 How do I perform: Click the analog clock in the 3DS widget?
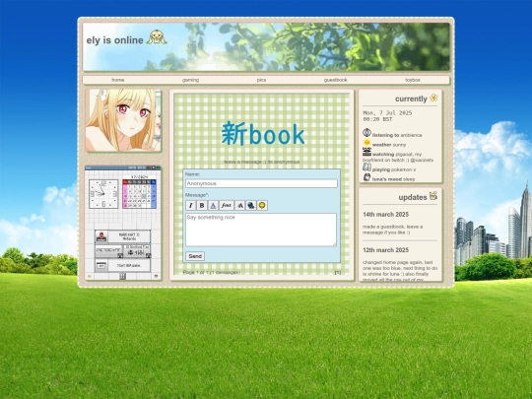[x=103, y=194]
